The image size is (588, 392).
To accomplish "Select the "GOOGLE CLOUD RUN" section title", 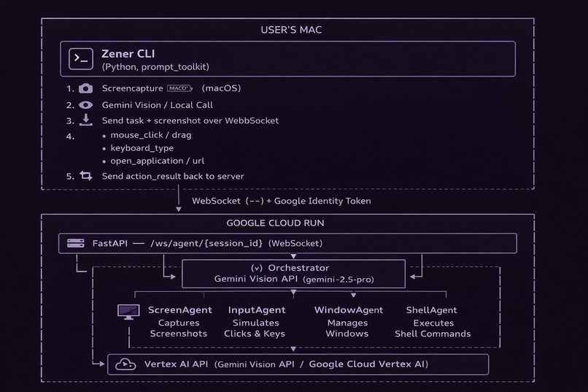I will pos(275,223).
